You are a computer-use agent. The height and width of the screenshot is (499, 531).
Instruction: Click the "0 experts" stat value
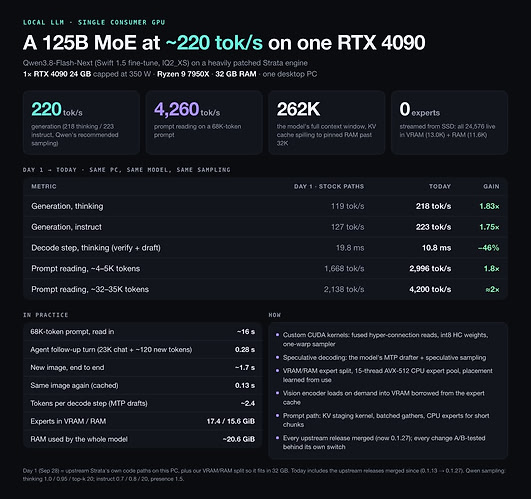pos(420,109)
